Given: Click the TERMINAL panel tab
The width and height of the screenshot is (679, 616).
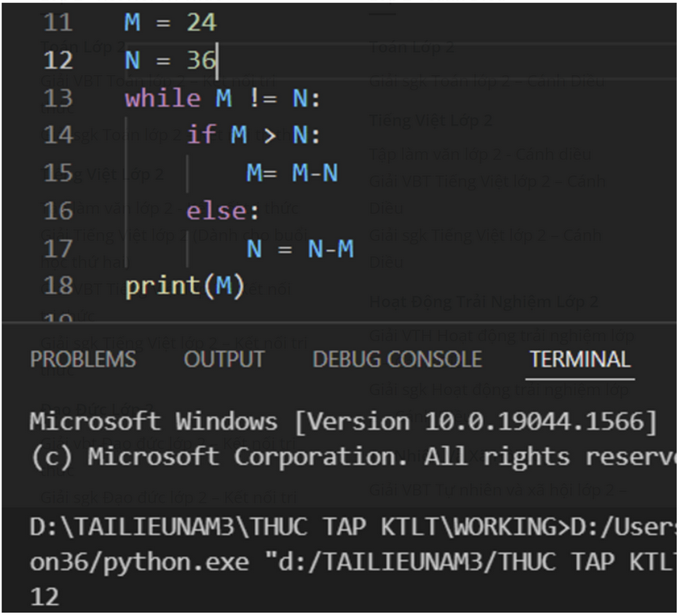Looking at the screenshot, I should tap(580, 359).
